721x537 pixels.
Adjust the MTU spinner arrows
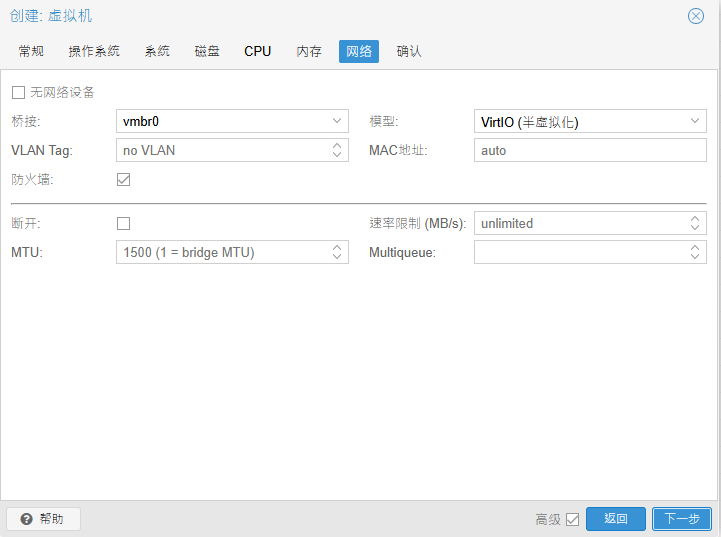tap(338, 253)
